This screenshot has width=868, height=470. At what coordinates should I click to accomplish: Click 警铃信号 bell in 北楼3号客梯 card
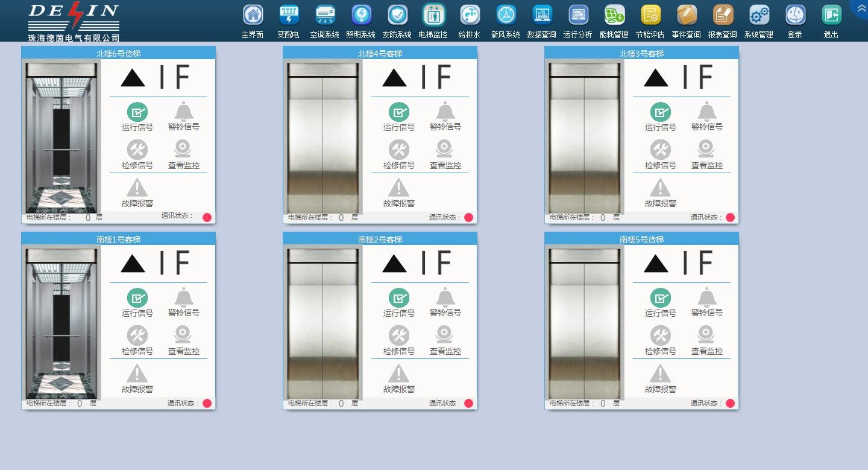(x=707, y=112)
